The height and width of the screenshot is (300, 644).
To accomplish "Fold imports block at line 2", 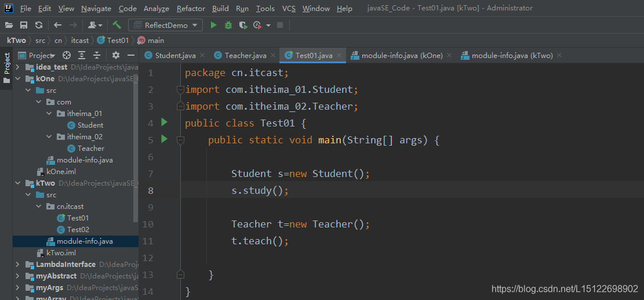I will 180,89.
